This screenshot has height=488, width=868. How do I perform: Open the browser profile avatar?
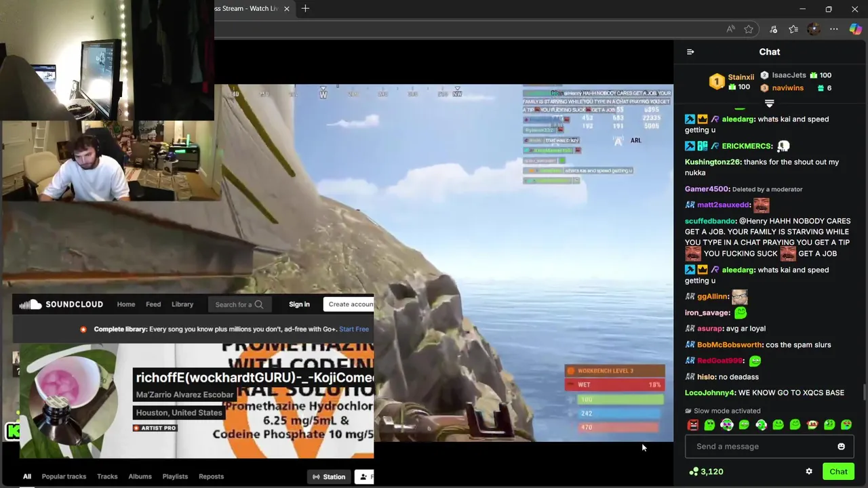point(814,29)
